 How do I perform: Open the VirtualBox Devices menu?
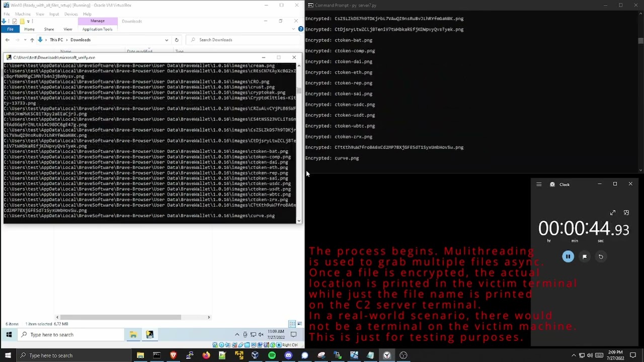[x=71, y=14]
